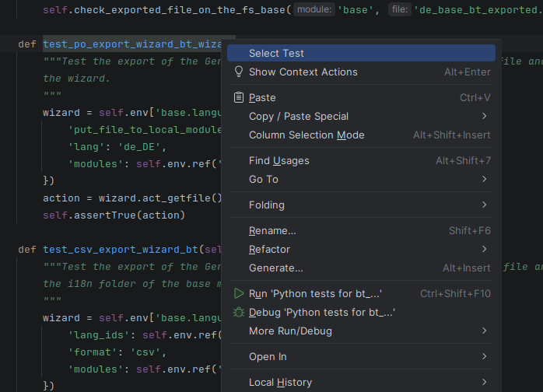543x392 pixels.
Task: Click the green Run play icon
Action: click(239, 293)
